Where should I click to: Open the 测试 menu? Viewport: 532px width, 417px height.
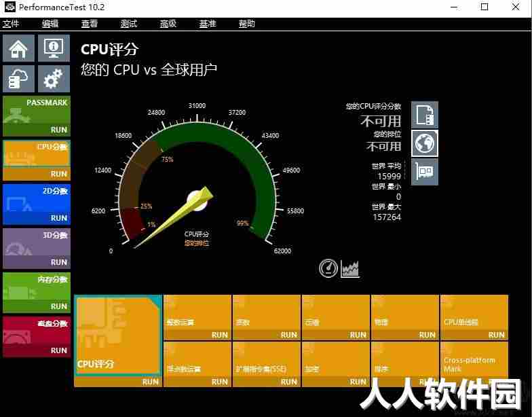(x=129, y=24)
